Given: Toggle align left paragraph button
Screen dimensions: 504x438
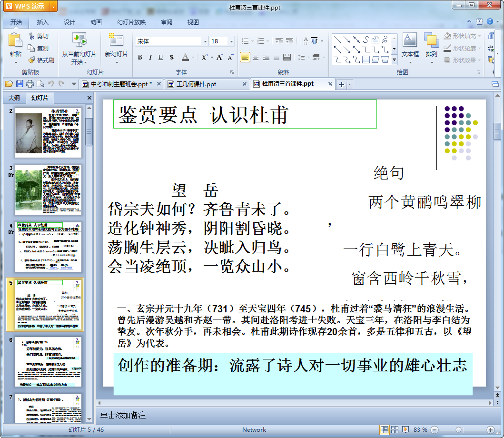Looking at the screenshot, I should pos(245,57).
